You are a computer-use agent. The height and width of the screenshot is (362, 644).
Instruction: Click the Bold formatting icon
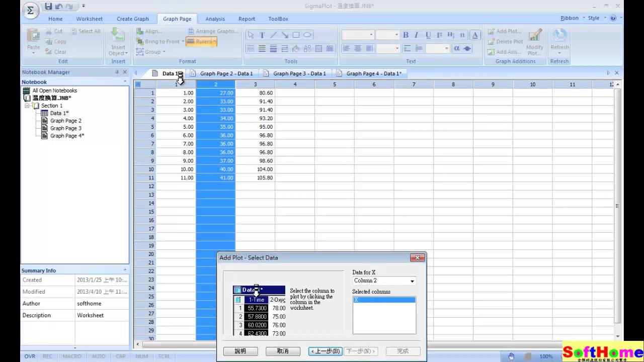405,35
